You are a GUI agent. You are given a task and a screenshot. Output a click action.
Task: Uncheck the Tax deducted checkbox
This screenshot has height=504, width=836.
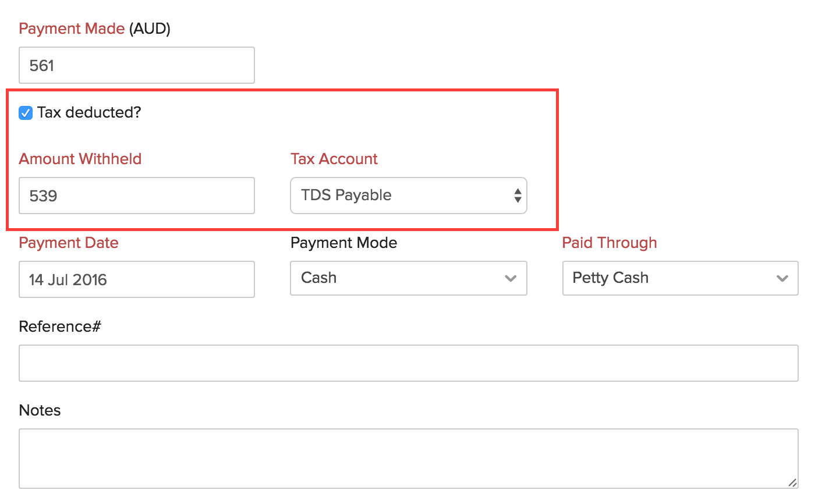click(x=26, y=113)
